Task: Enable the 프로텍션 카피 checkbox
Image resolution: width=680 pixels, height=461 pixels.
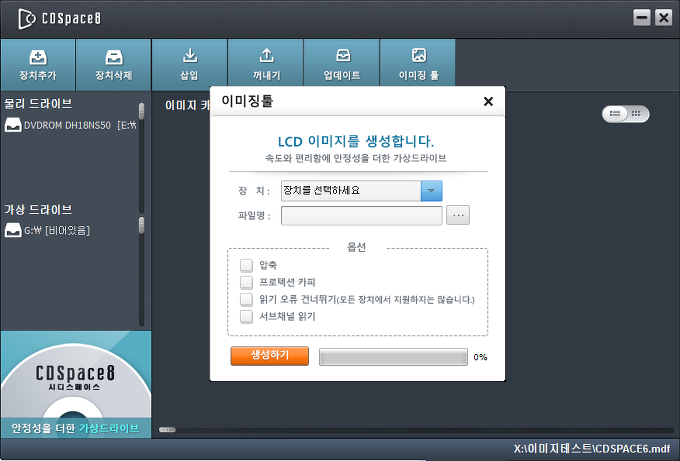Action: pos(246,282)
